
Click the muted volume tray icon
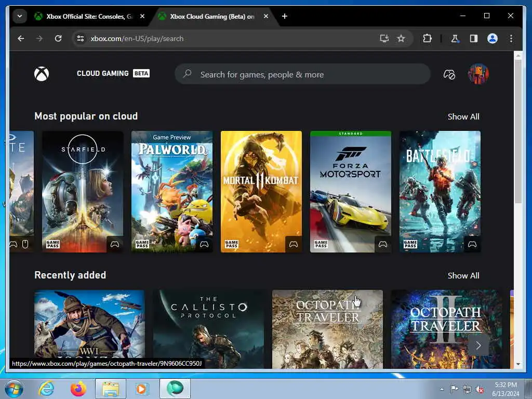point(480,390)
